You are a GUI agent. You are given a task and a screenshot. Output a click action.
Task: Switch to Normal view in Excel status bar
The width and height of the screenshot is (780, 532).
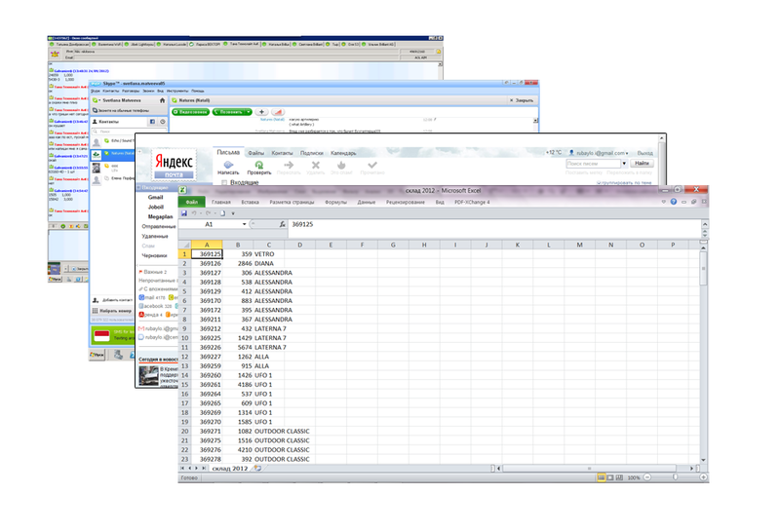click(x=601, y=477)
